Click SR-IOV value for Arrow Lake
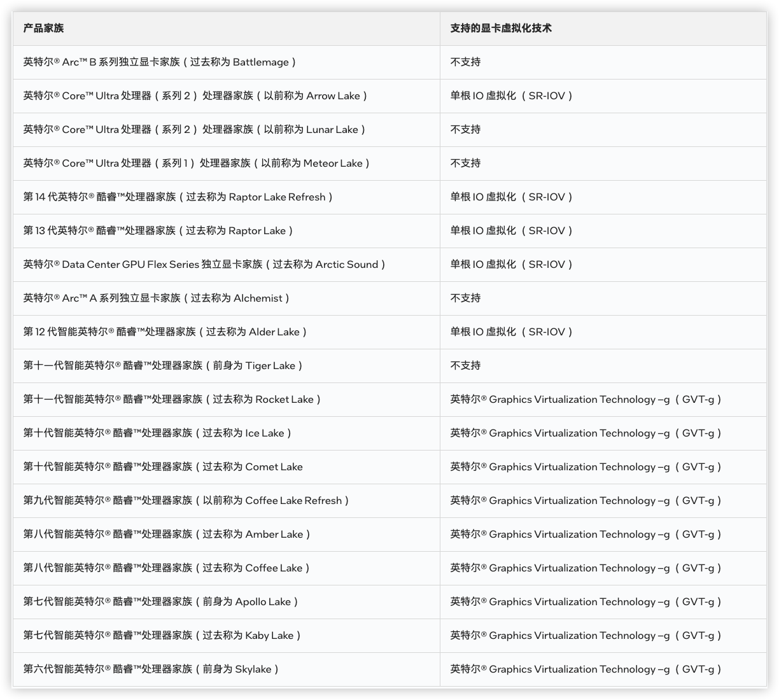The width and height of the screenshot is (779, 700). pyautogui.click(x=512, y=95)
